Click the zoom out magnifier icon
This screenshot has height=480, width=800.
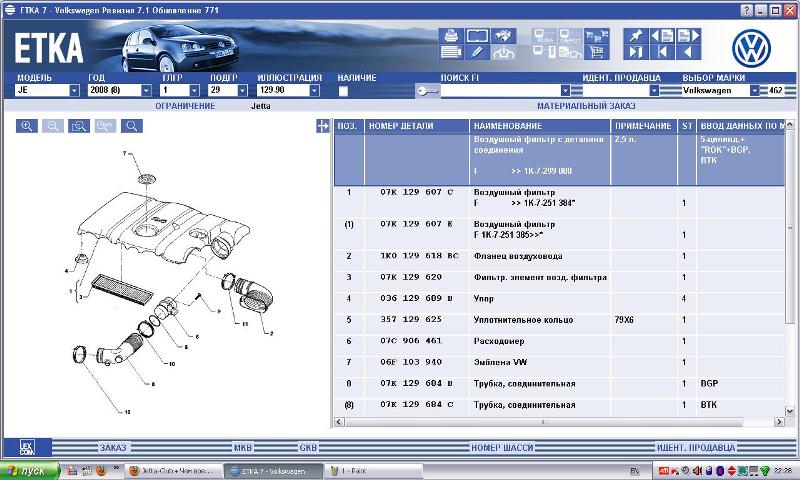pyautogui.click(x=53, y=126)
